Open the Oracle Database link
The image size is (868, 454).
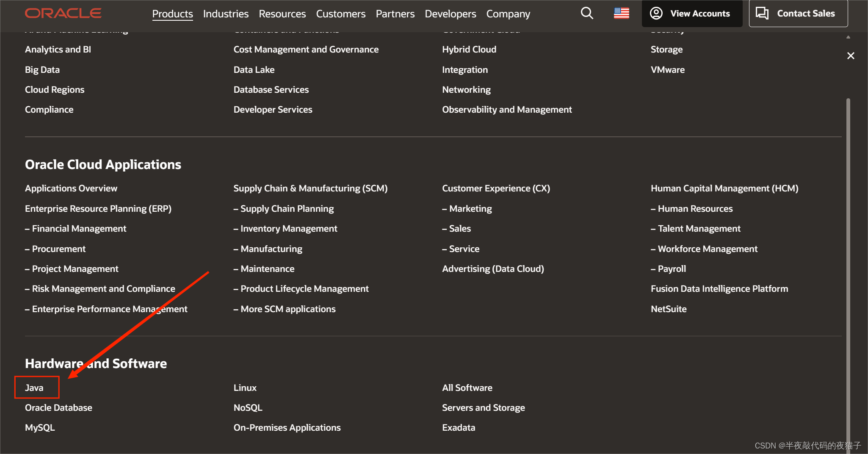pos(58,407)
